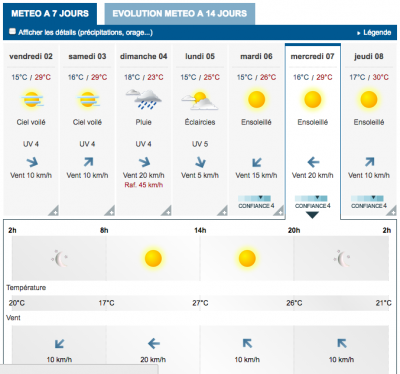
Task: Click the wind arrow in the 14h–20h slot
Action: 247,343
